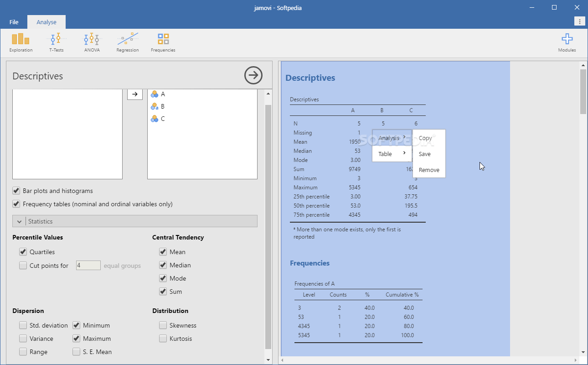Click the cut points equal groups field
588x365 pixels.
88,266
